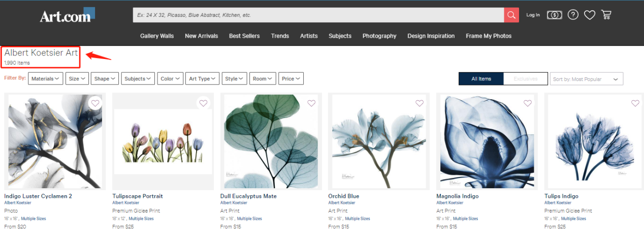Click Multiple Sizes under Dull Eucalyptus Mate
This screenshot has width=644, height=236.
click(249, 219)
